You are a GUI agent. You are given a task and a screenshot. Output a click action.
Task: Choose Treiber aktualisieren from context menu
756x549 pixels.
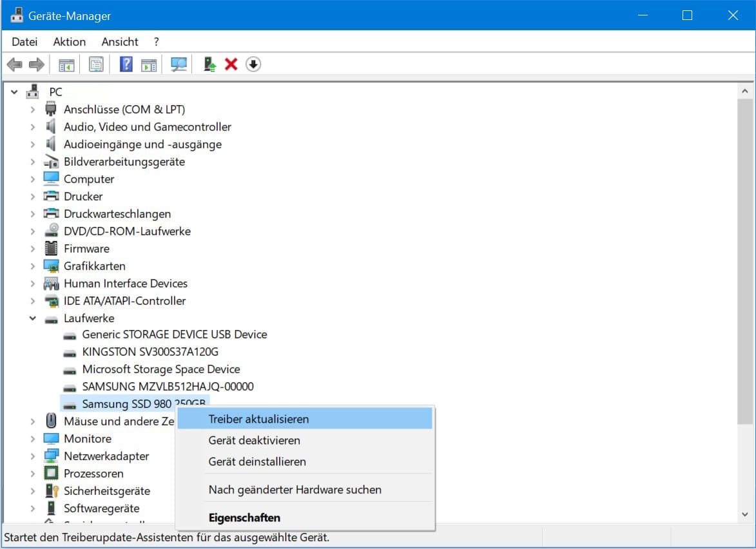(x=258, y=419)
